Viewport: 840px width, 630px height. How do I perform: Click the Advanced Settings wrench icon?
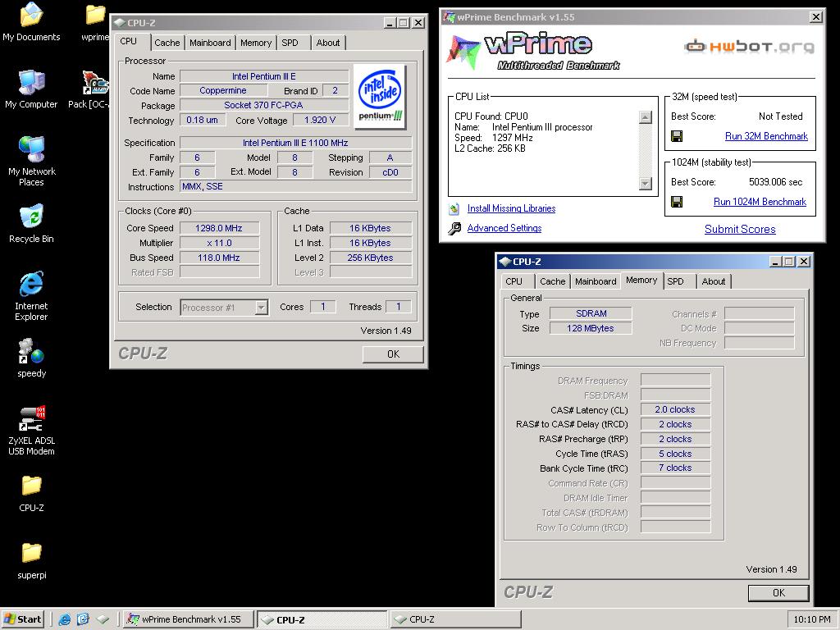(454, 229)
